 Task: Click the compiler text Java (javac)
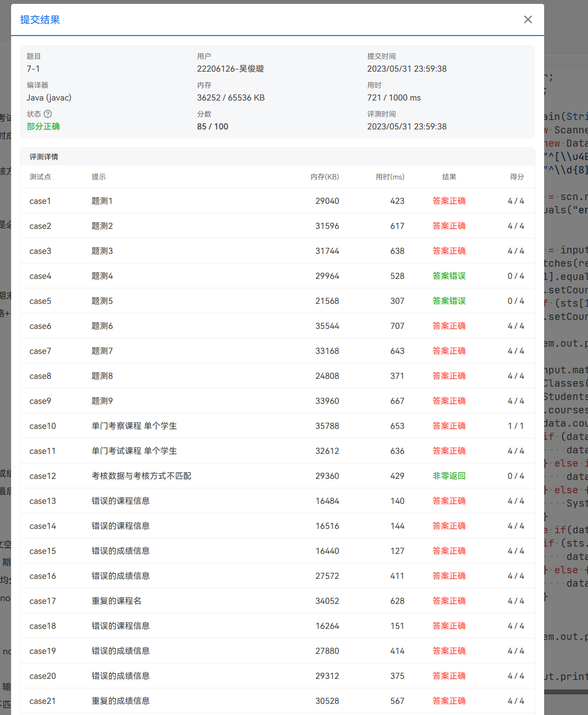(49, 97)
